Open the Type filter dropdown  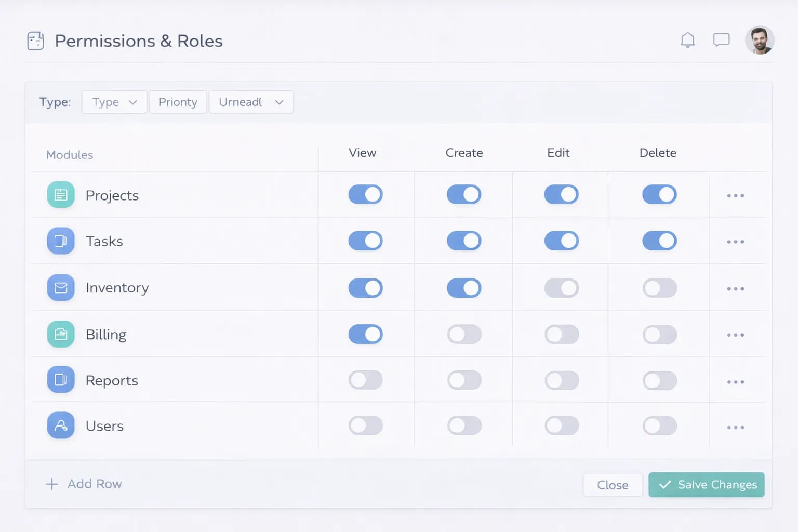pyautogui.click(x=114, y=102)
